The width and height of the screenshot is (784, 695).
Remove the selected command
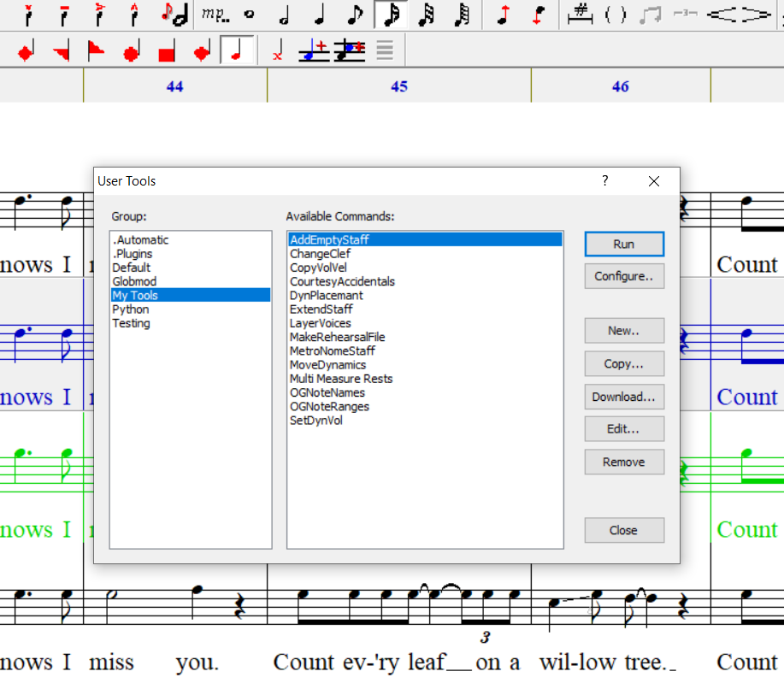tap(624, 462)
